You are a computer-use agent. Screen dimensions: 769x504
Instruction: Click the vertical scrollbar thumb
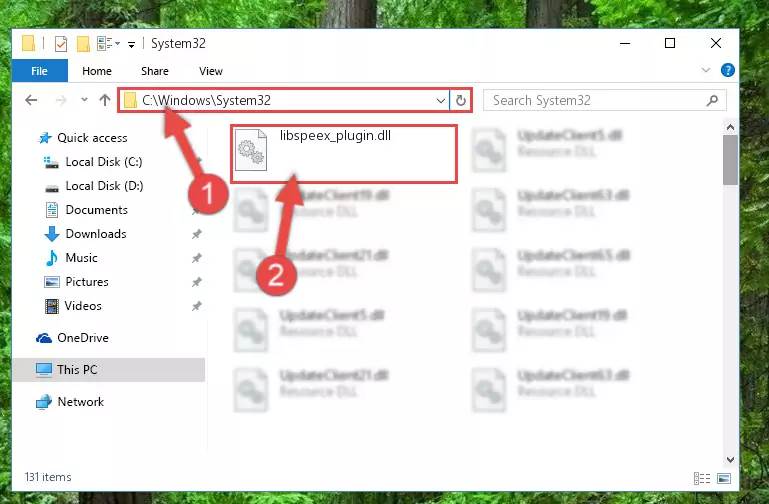pyautogui.click(x=730, y=160)
